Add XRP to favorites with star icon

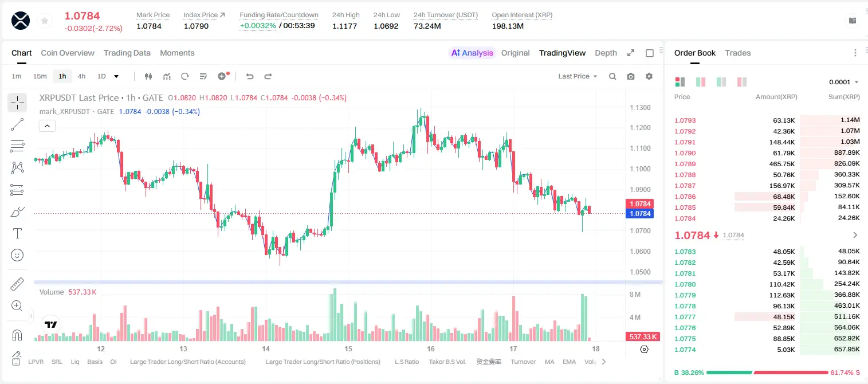(45, 21)
